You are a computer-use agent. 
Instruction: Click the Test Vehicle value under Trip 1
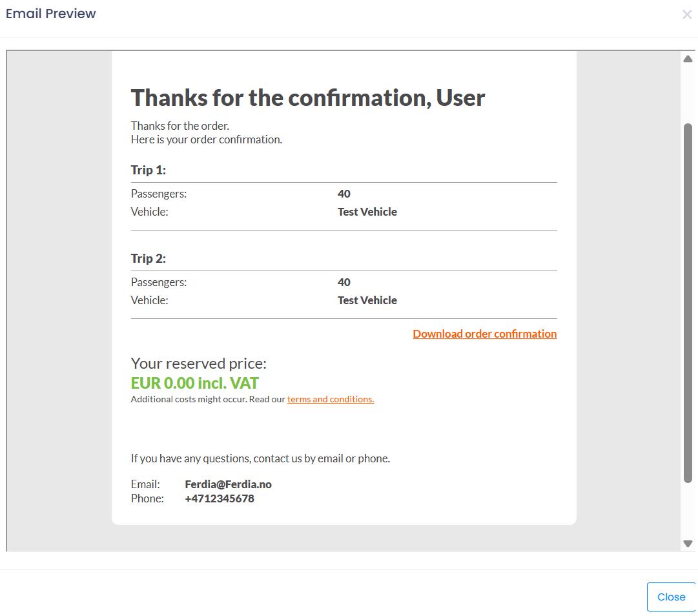[367, 212]
